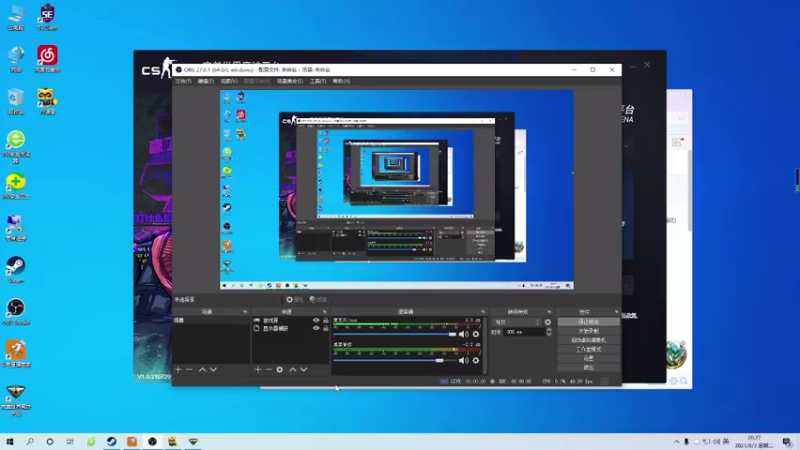Image resolution: width=800 pixels, height=450 pixels.
Task: Open the Steam desktop shortcut
Action: (x=16, y=269)
